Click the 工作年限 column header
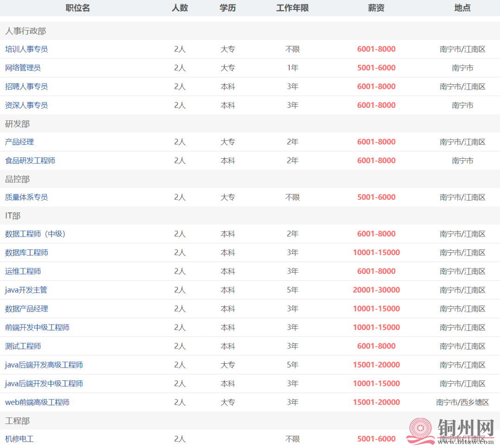This screenshot has height=448, width=500. click(x=292, y=8)
